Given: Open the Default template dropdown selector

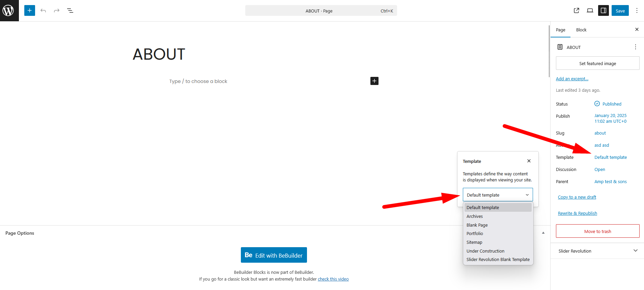Looking at the screenshot, I should 498,195.
